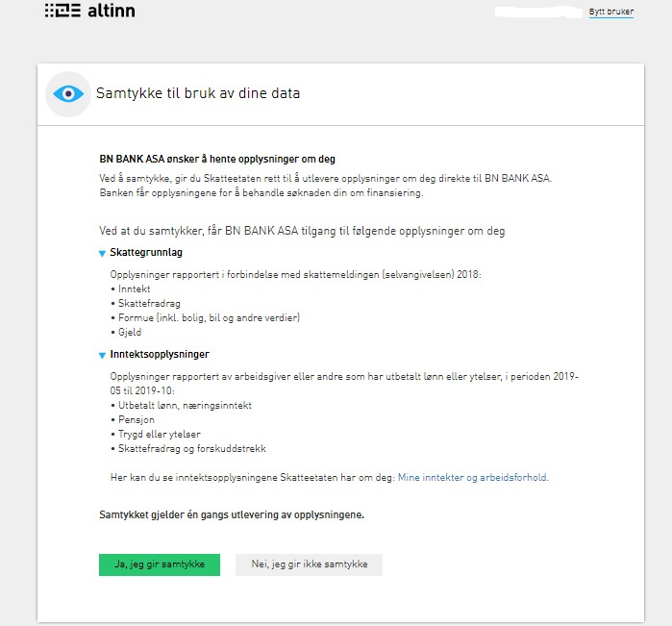Open Mine inntekter og arbeidsforhold link
This screenshot has height=626, width=672.
pyautogui.click(x=472, y=477)
